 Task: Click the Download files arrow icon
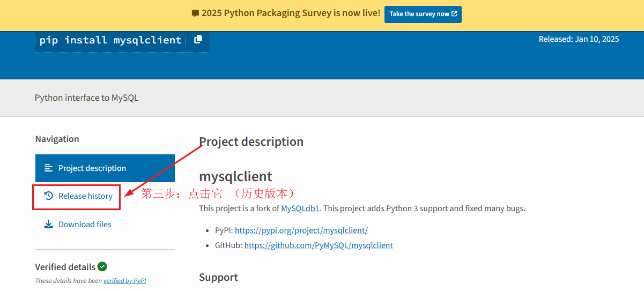[x=49, y=225]
